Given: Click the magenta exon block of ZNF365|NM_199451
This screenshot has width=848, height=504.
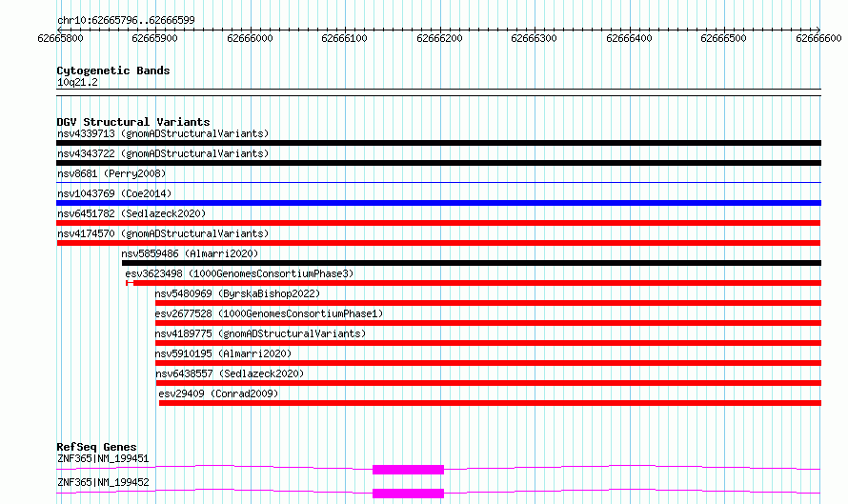Looking at the screenshot, I should [x=409, y=470].
